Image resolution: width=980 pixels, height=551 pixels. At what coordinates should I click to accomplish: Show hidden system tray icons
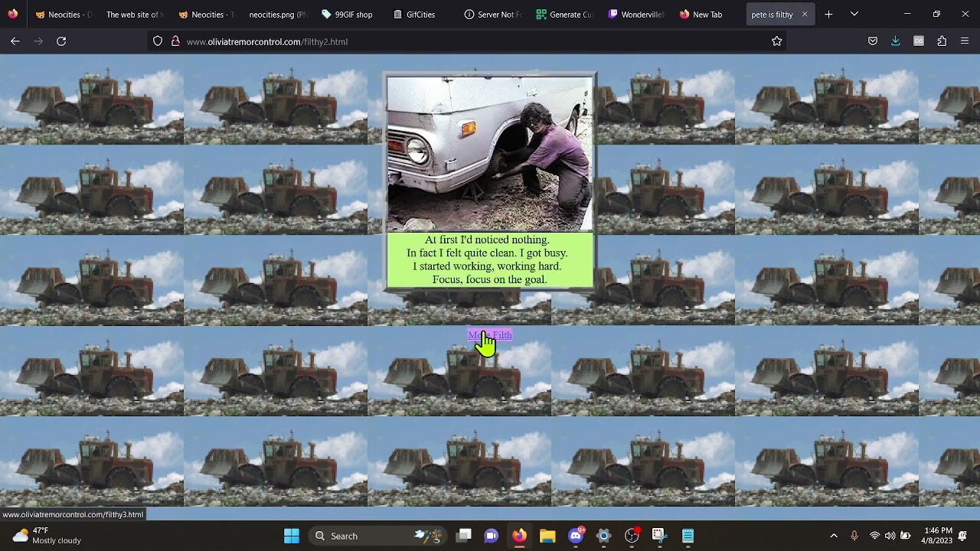[834, 536]
